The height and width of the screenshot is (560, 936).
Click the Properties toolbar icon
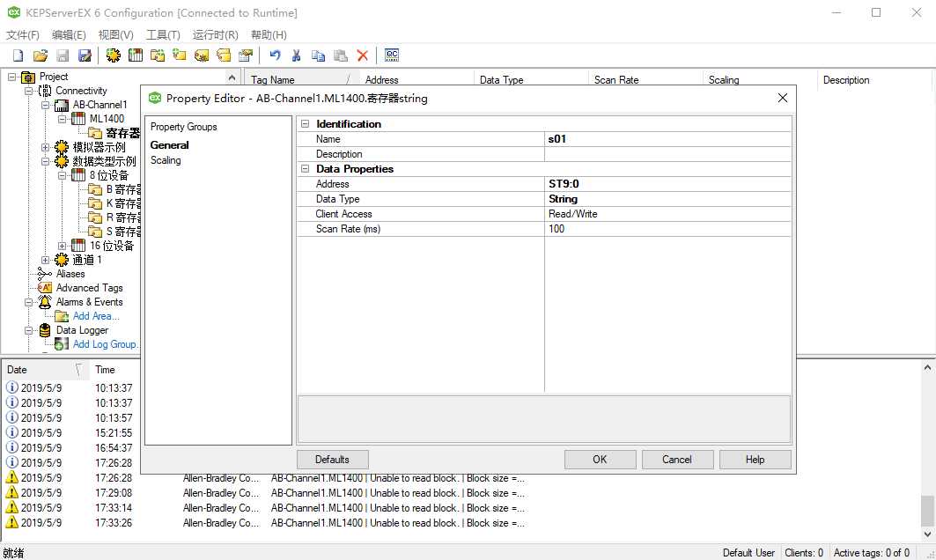click(246, 55)
